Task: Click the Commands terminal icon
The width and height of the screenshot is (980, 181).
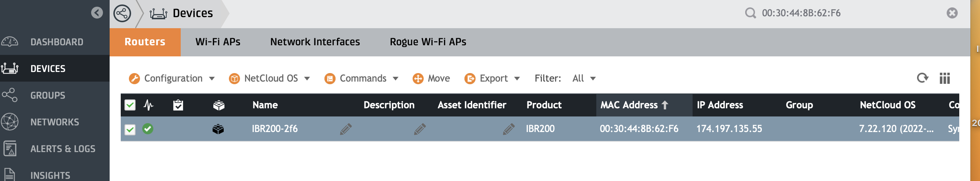Action: (330, 79)
